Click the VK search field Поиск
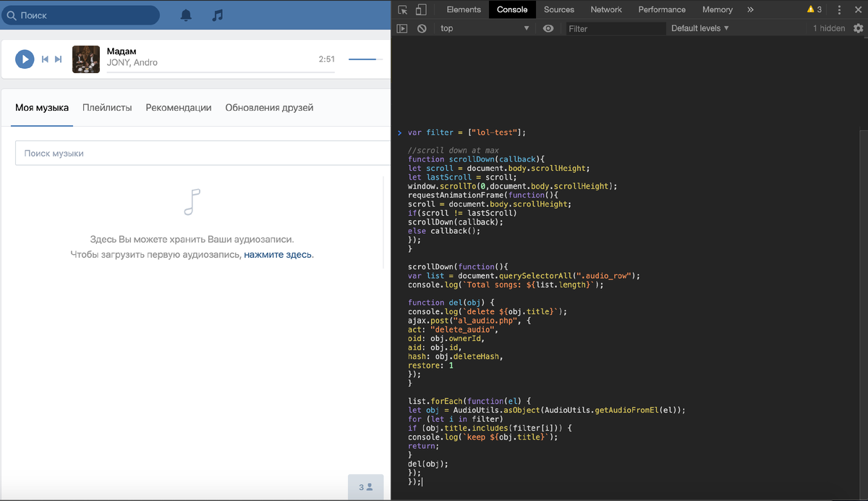This screenshot has width=868, height=501. coord(80,15)
